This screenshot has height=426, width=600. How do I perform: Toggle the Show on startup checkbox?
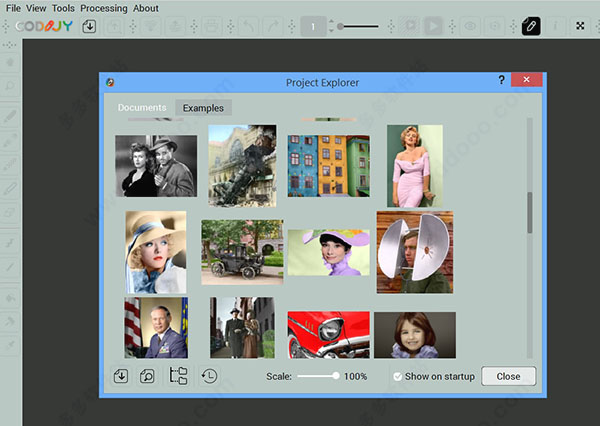coord(398,377)
